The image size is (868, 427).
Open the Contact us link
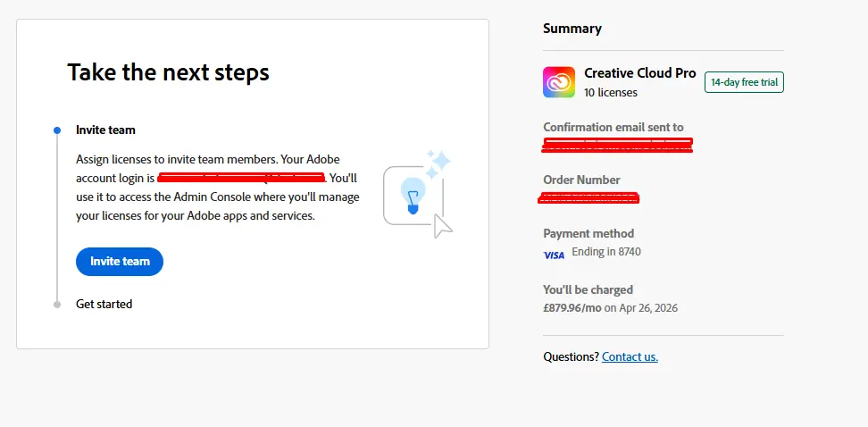(x=630, y=356)
